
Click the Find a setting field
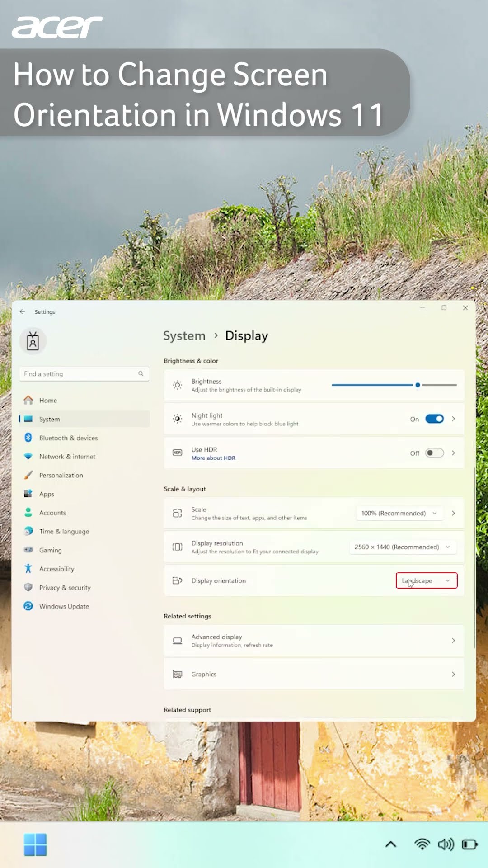pos(84,374)
